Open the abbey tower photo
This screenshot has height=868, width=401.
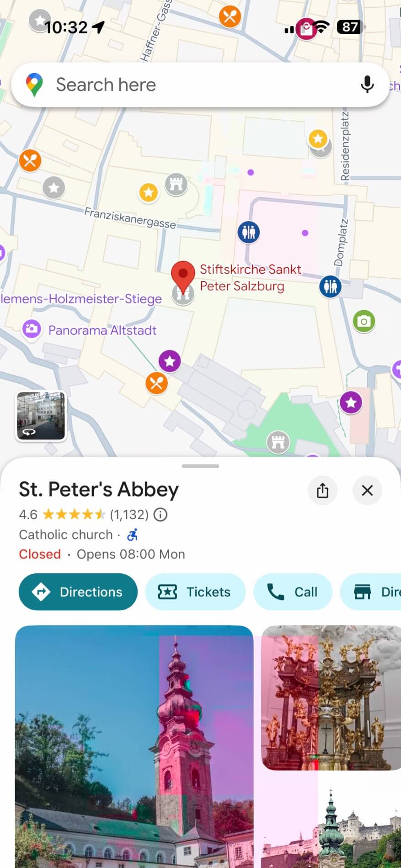134,745
